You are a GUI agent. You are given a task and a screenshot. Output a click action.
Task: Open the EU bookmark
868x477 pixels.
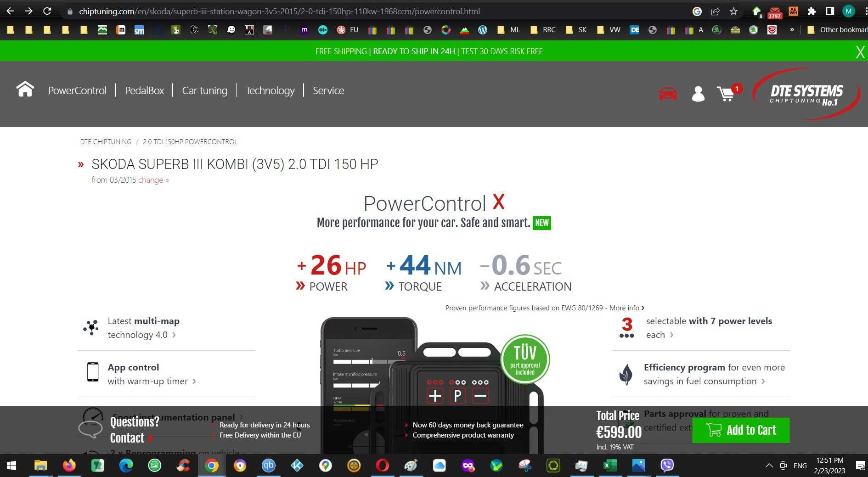point(348,30)
